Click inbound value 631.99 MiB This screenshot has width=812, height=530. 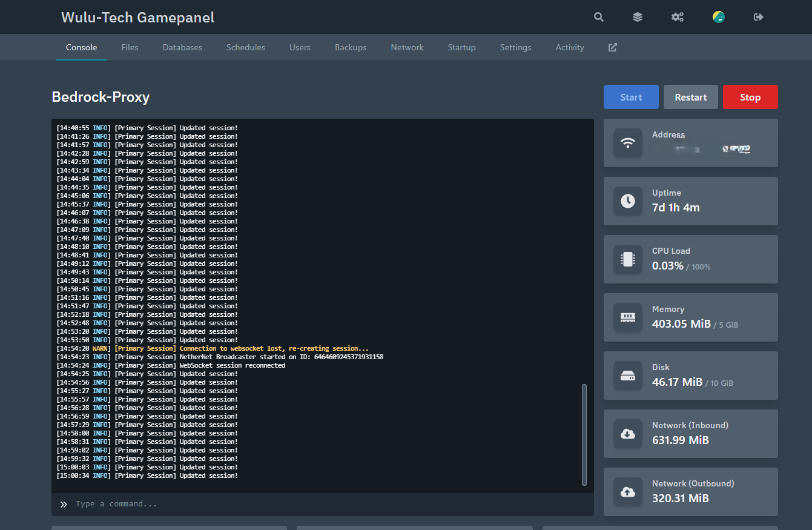point(681,440)
